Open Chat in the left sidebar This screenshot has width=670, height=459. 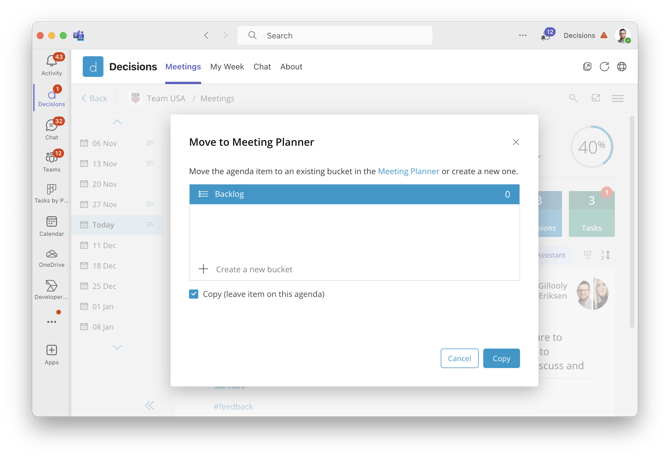(51, 129)
